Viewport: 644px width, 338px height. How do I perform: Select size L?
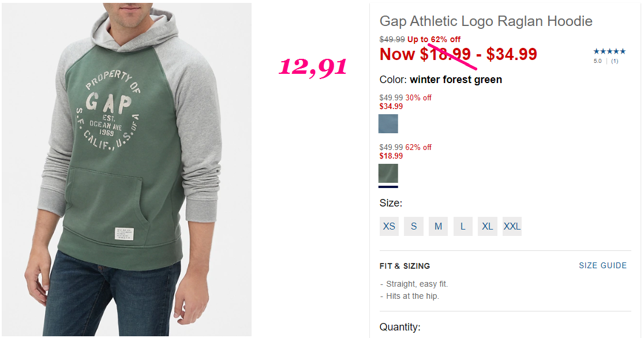pyautogui.click(x=463, y=226)
